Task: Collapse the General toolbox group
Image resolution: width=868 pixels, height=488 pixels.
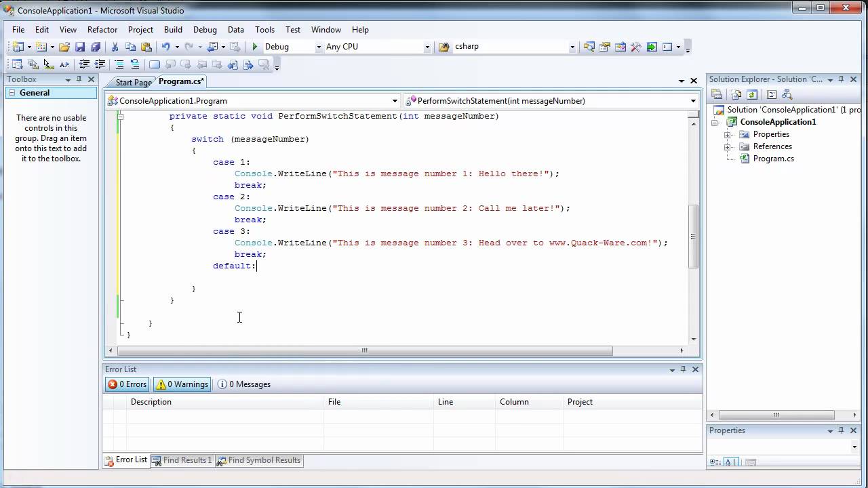Action: (x=12, y=93)
